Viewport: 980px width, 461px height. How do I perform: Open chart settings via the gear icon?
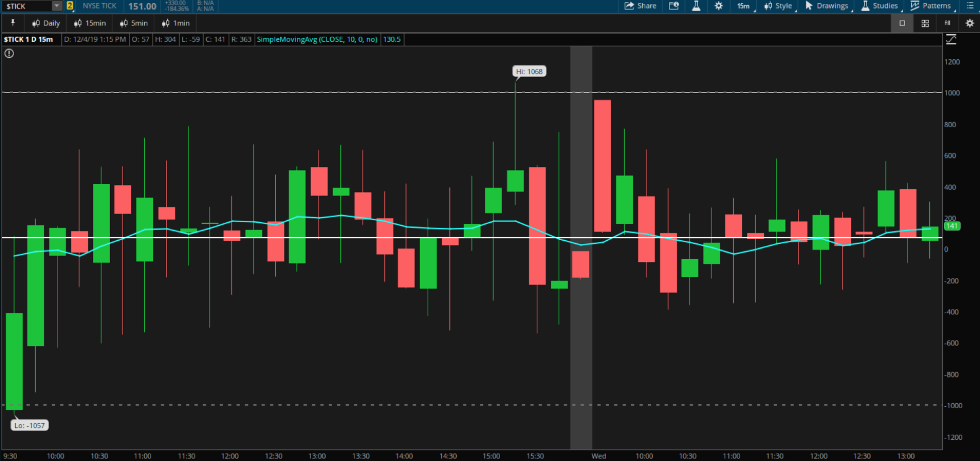[x=719, y=6]
